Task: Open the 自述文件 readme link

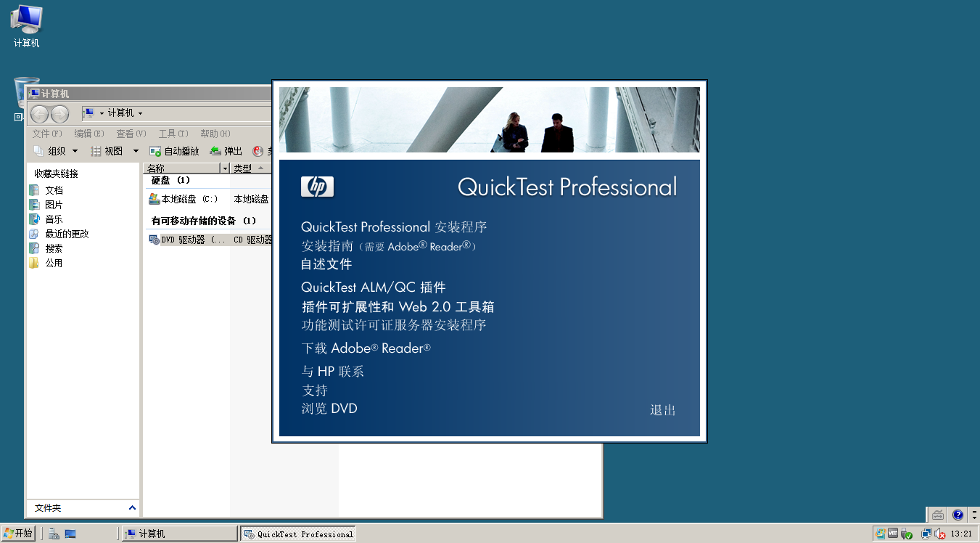Action: [x=326, y=264]
